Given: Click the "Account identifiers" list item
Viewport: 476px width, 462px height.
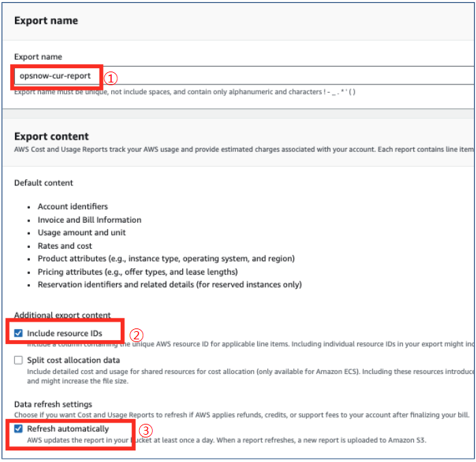Looking at the screenshot, I should coord(72,206).
